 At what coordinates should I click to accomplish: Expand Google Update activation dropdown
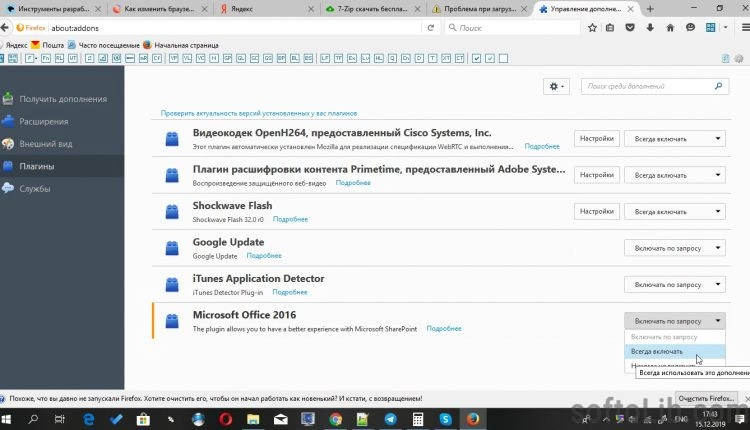point(674,248)
